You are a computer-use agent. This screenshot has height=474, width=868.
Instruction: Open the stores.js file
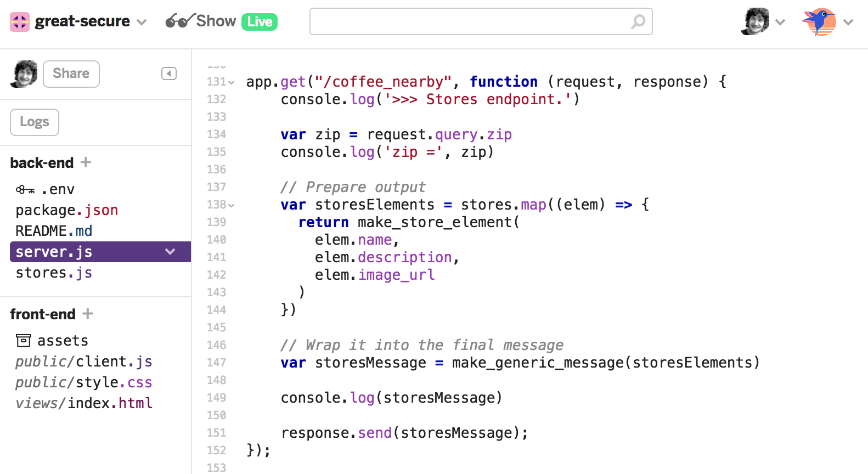(54, 273)
